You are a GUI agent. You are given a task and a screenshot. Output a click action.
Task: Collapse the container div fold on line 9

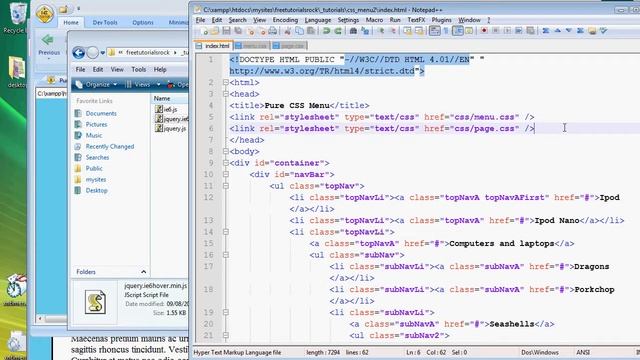[x=225, y=163]
